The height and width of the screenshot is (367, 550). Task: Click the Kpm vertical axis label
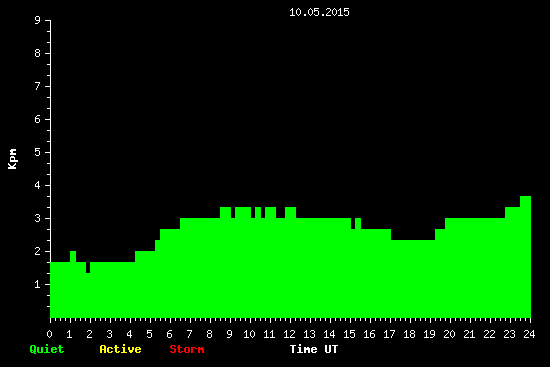13,159
